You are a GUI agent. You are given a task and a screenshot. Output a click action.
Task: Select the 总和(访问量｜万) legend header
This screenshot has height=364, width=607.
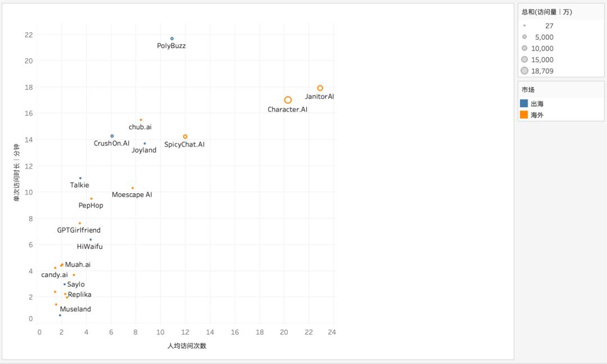coord(547,12)
